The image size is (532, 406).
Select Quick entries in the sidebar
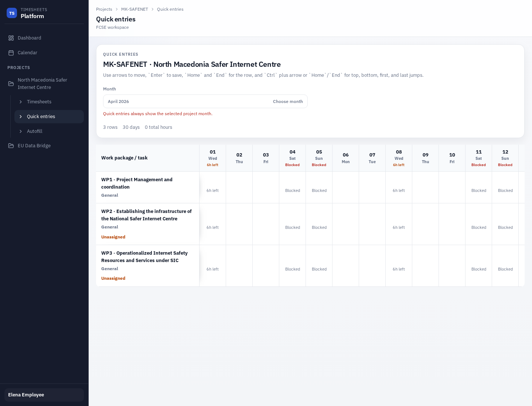coord(41,117)
